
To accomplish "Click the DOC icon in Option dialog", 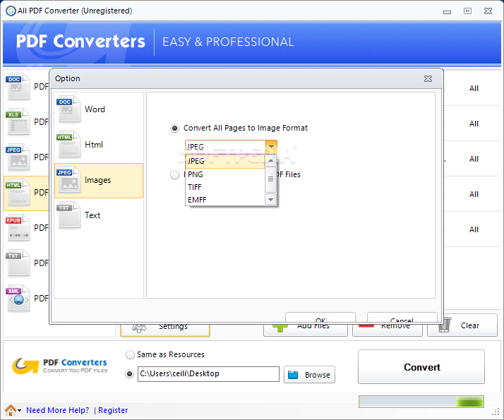I will point(68,109).
